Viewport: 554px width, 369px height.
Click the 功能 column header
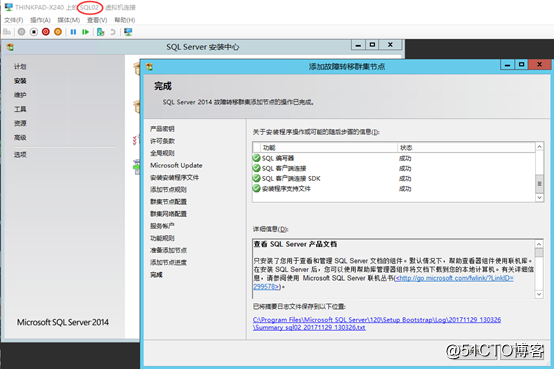click(x=269, y=148)
